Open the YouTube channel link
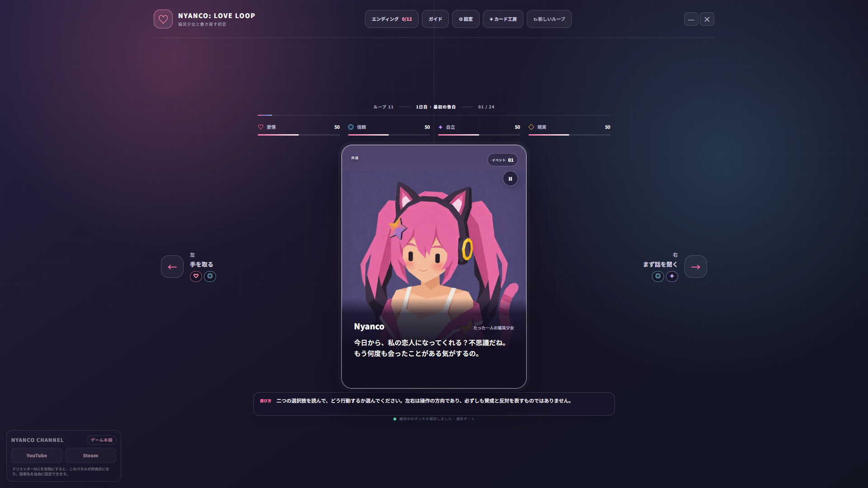Screen dimensions: 868x488 37,455
